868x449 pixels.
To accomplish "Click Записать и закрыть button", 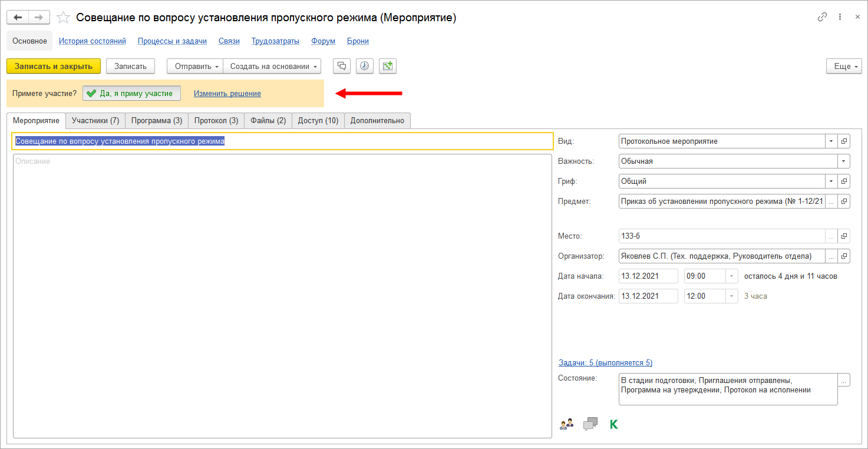I will tap(54, 66).
